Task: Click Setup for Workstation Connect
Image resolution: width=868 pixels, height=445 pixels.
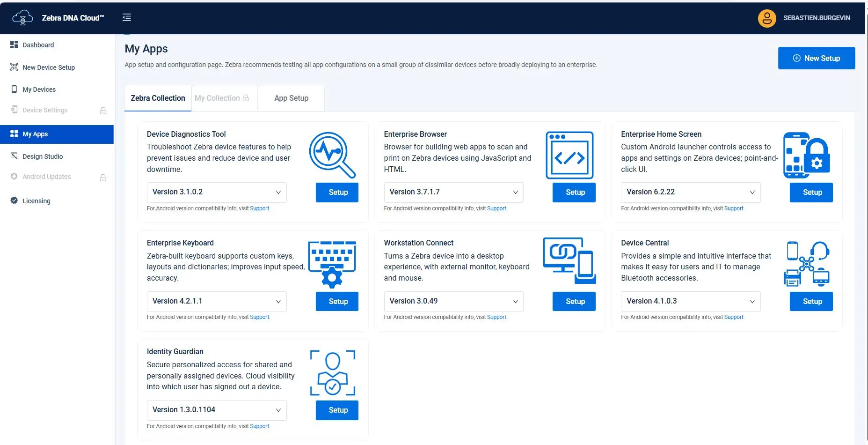Action: point(574,301)
